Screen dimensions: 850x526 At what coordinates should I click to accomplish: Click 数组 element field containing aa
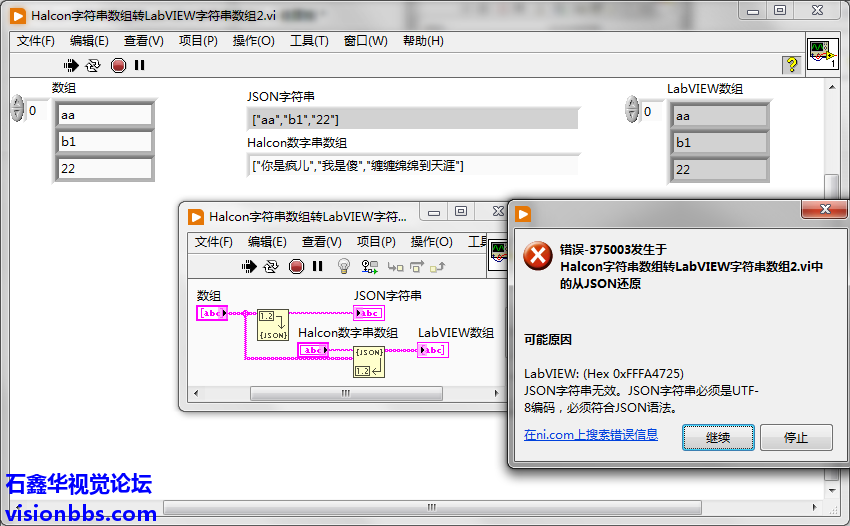pyautogui.click(x=105, y=115)
